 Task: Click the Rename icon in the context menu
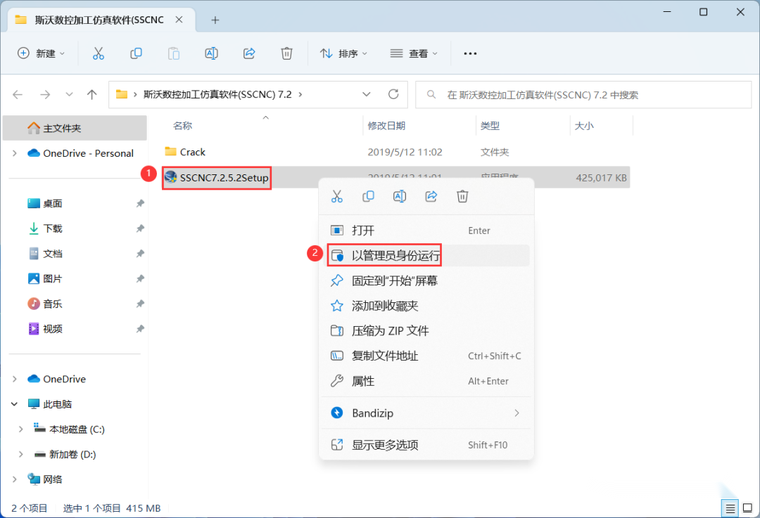point(399,196)
